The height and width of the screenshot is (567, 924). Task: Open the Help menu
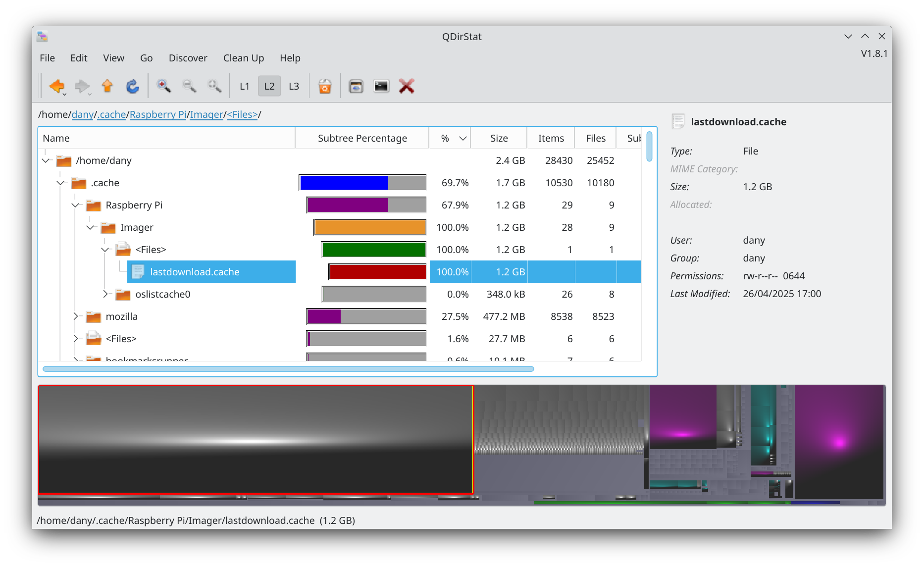(x=290, y=58)
